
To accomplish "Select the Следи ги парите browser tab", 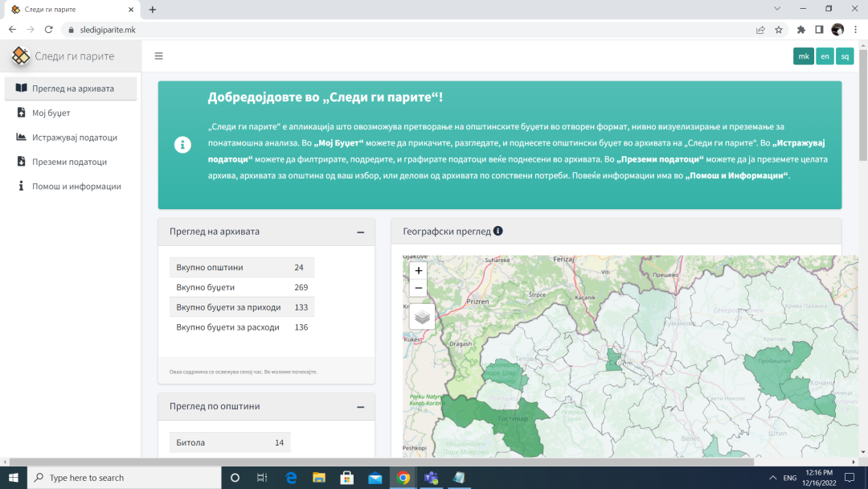I will click(x=72, y=10).
